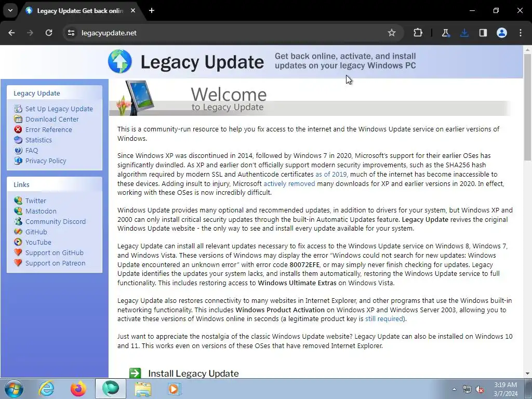Click the Twitter icon in Links

(18, 201)
